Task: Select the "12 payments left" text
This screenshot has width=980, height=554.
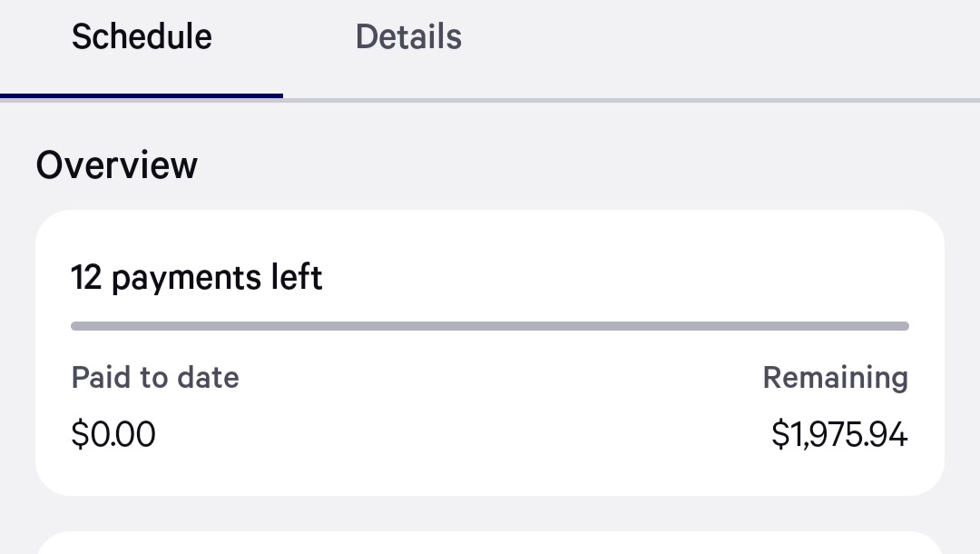Action: (x=196, y=277)
